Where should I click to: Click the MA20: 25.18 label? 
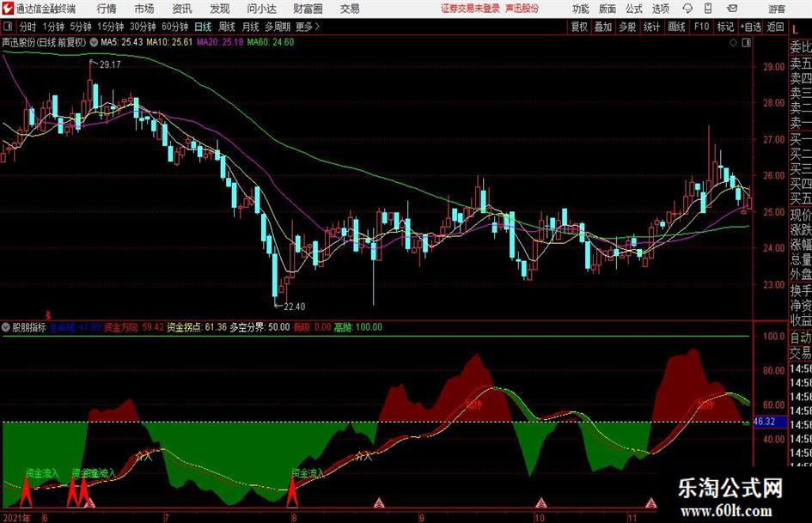220,42
